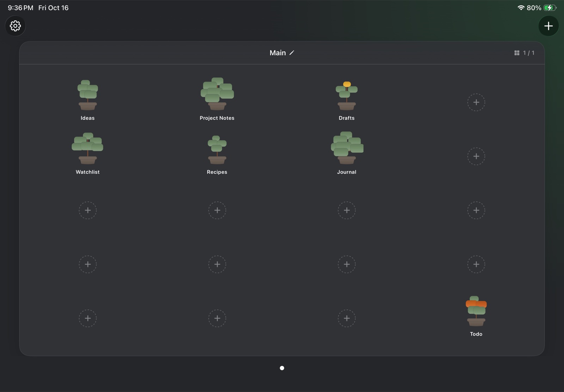Open the grid page overview 1 / 1
The image size is (564, 392).
[x=524, y=53]
